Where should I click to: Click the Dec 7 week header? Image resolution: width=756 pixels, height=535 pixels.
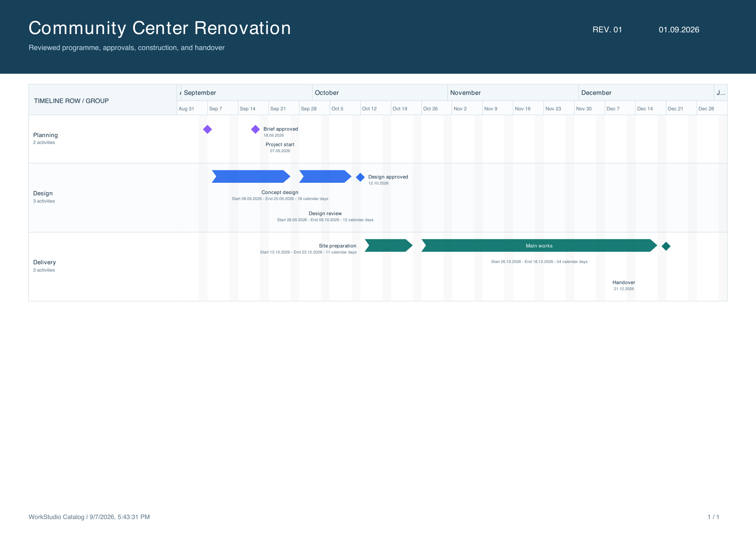(620, 108)
